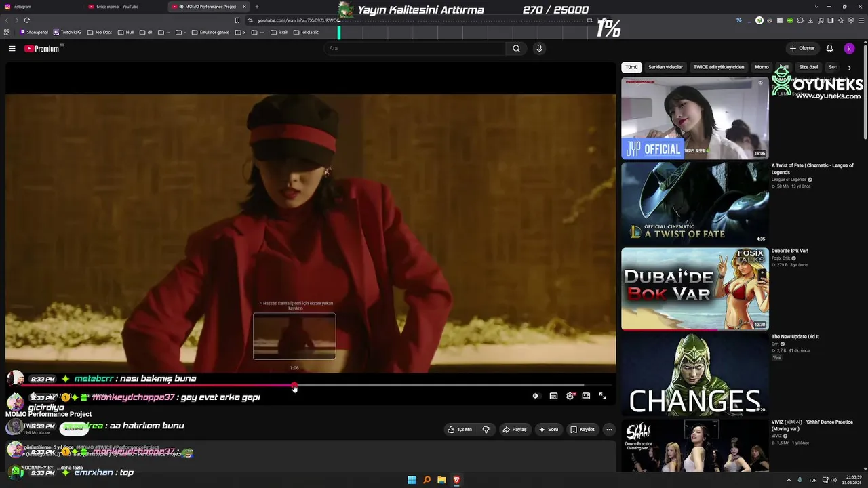Dislike the video with thumbs down
The image size is (868, 488).
click(x=486, y=429)
